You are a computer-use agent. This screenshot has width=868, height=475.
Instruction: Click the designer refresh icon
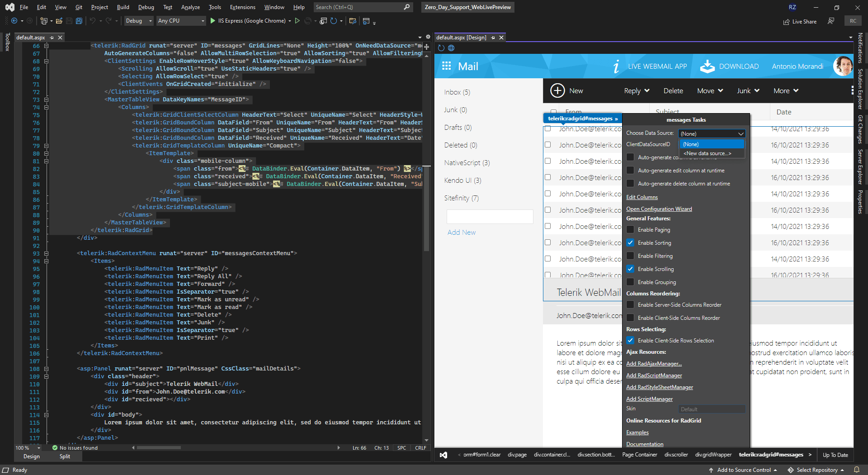tap(441, 48)
